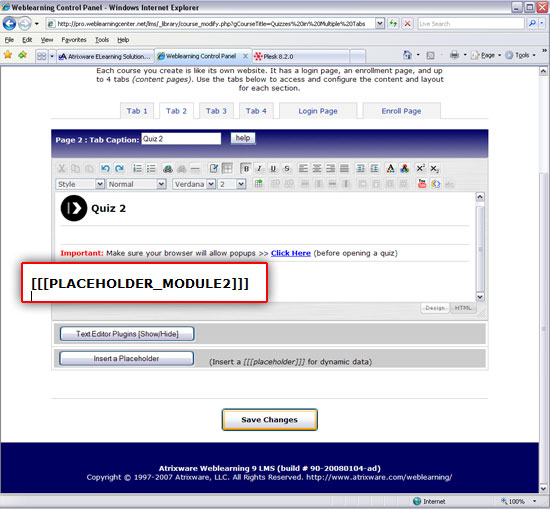Viewport: 550px width, 510px height.
Task: Open the command bar Tools dropdown
Action: tap(522, 55)
